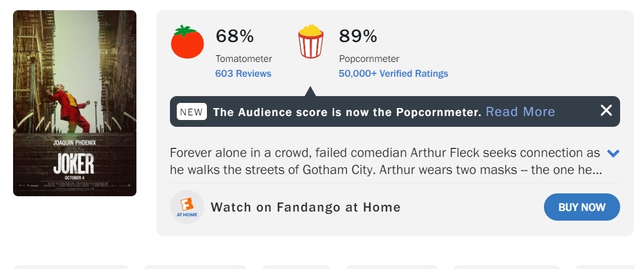Image resolution: width=644 pixels, height=269 pixels.
Task: Select the Tomatometer label text
Action: coord(244,59)
